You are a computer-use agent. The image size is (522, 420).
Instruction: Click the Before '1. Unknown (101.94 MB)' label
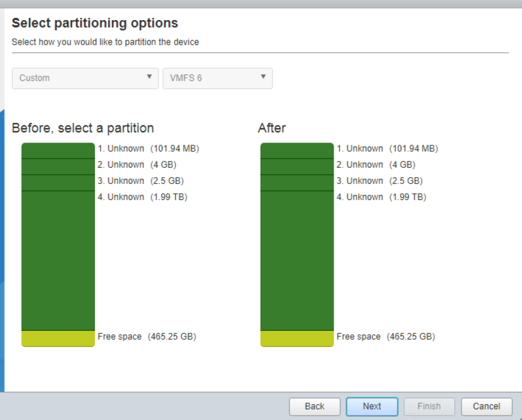(148, 149)
